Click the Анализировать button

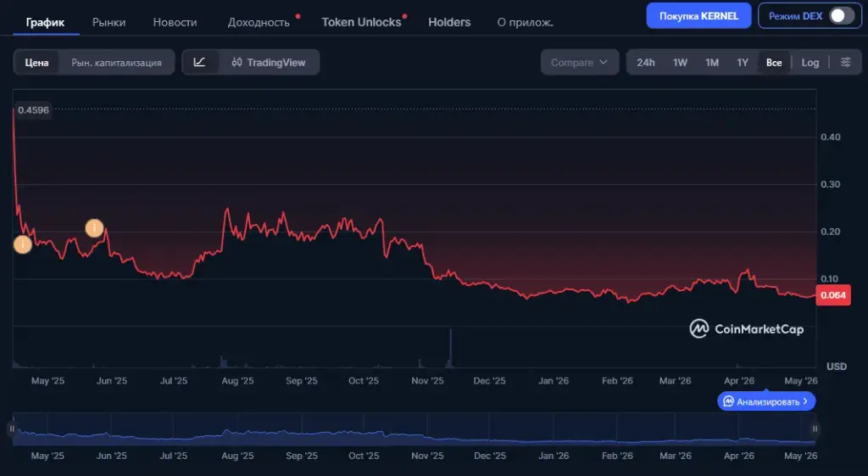[x=766, y=401]
